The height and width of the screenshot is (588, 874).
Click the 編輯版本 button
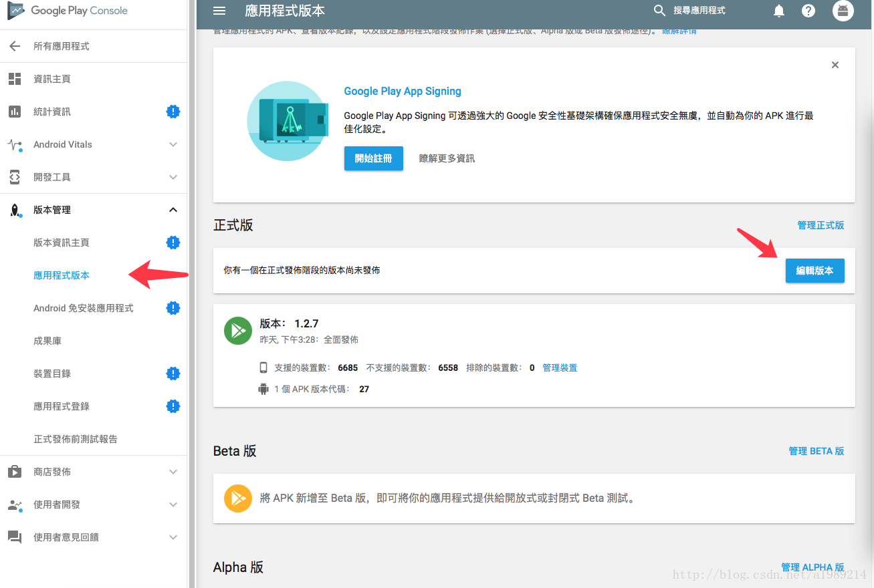pyautogui.click(x=814, y=271)
